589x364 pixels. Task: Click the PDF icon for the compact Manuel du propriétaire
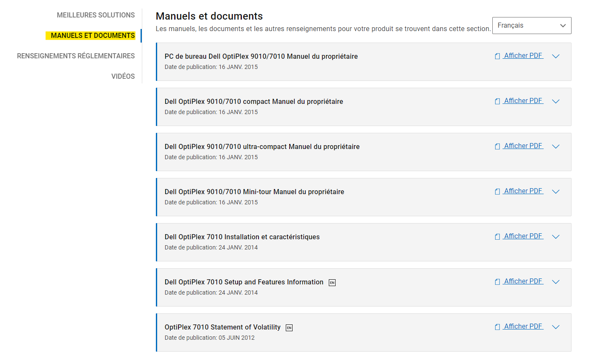point(497,101)
